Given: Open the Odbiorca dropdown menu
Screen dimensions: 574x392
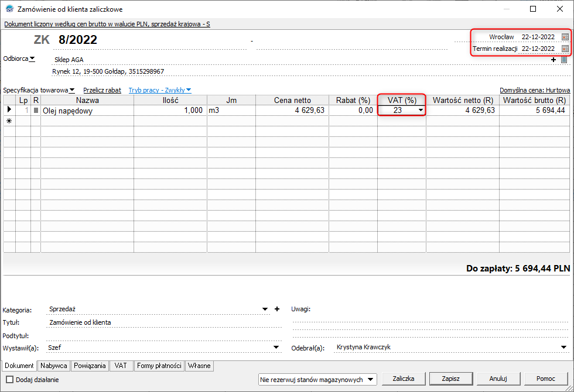Looking at the screenshot, I should (x=19, y=59).
